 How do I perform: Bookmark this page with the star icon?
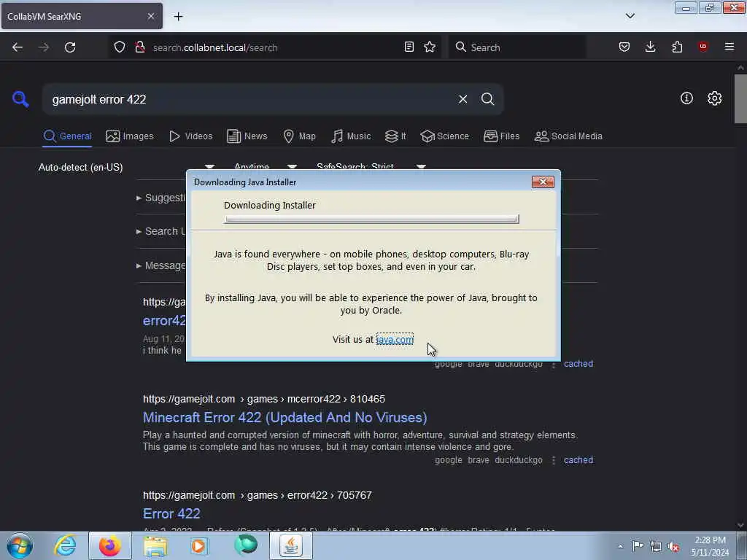point(430,47)
